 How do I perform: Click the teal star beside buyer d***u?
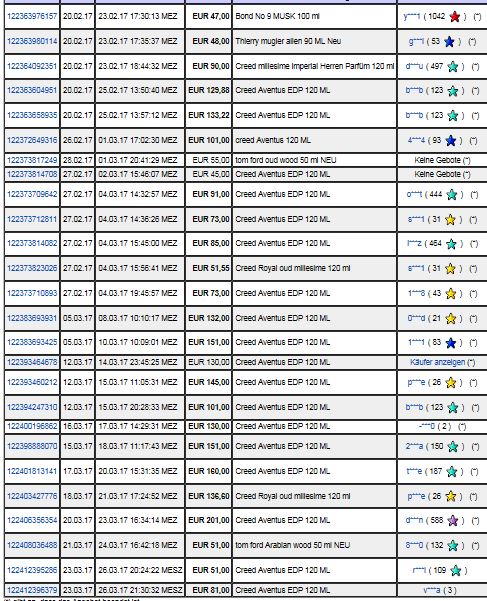click(453, 66)
